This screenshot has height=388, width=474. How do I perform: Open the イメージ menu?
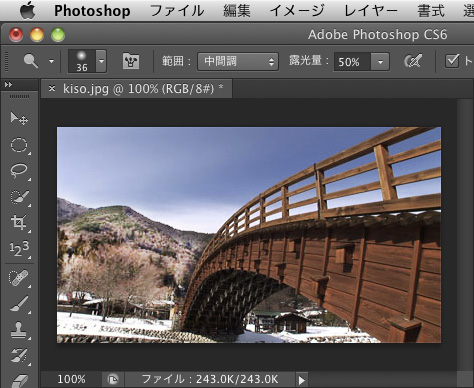pos(297,11)
